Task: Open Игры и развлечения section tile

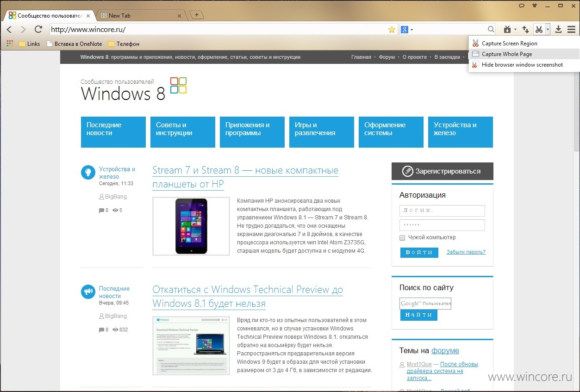Action: coord(322,132)
